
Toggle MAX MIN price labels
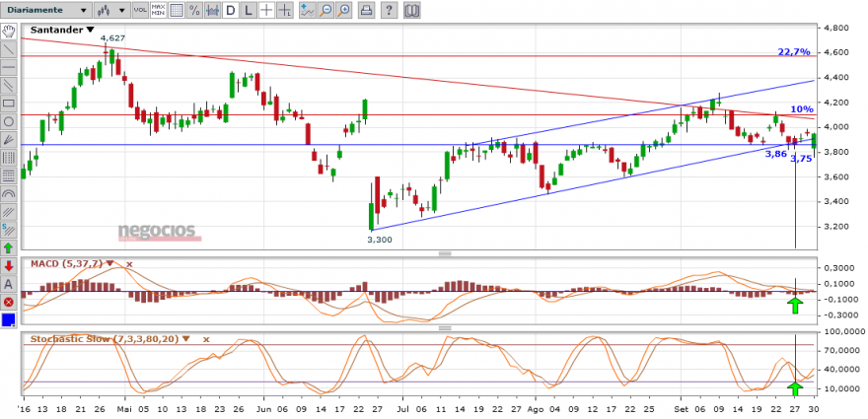159,10
